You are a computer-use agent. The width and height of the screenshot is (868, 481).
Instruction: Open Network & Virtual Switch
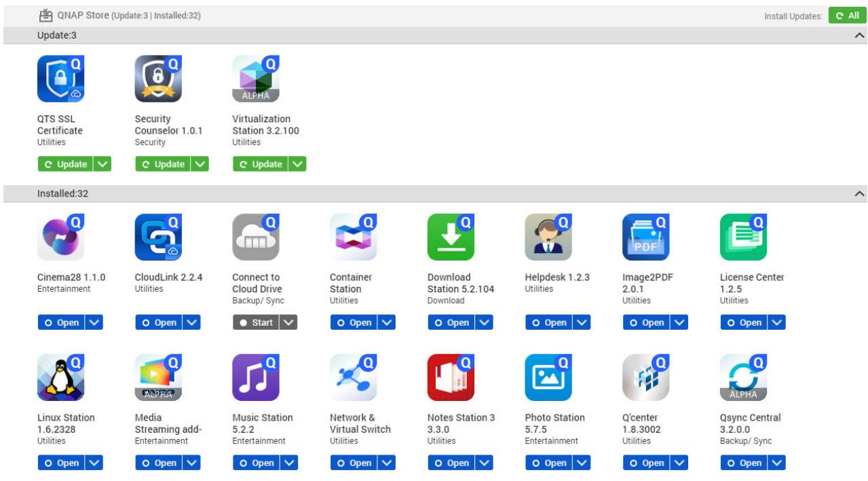(354, 463)
